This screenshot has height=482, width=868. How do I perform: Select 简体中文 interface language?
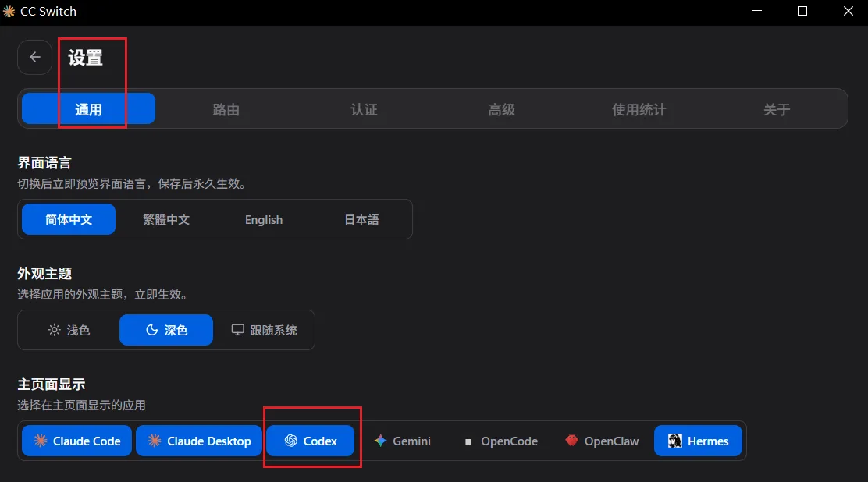69,219
